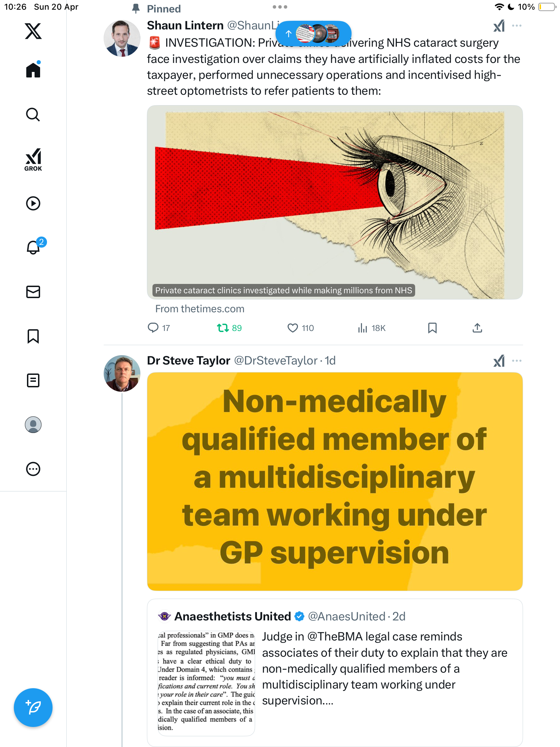Viewport: 560px width, 747px height.
Task: Open Grok from the sidebar
Action: click(x=33, y=159)
